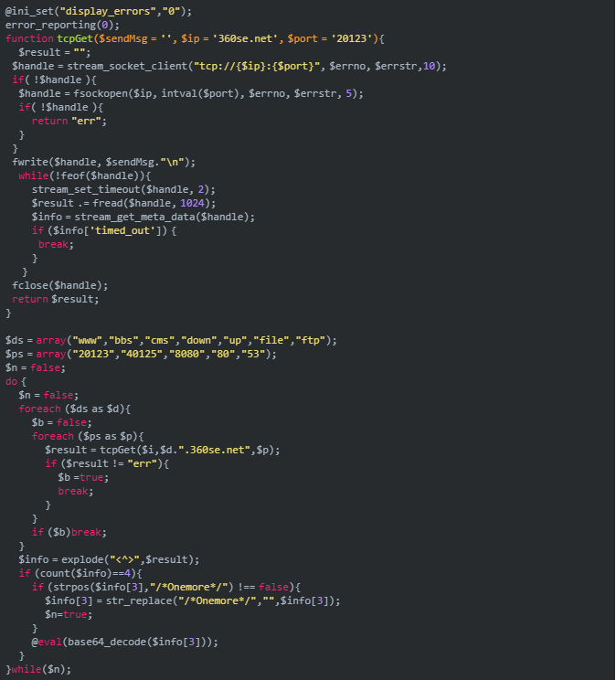Click the fwrite($handle, $sendMsg."\n") line
616x680 pixels.
[103, 162]
